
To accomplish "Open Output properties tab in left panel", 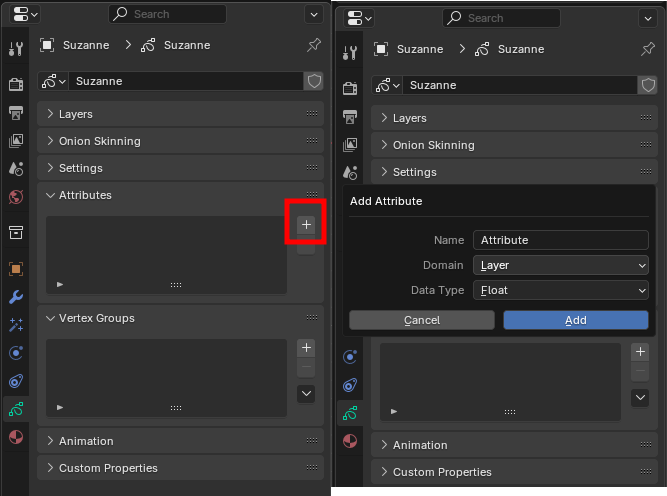I will click(x=16, y=113).
